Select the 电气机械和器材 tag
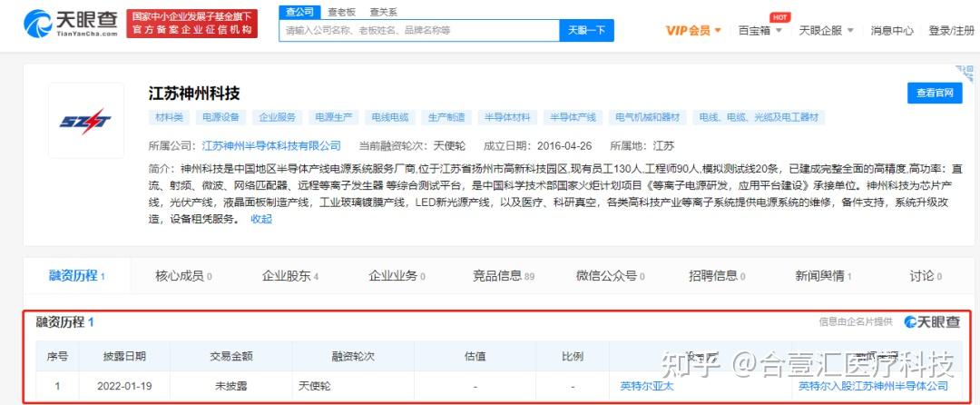Screen dimensions: 980x405 click(x=648, y=117)
